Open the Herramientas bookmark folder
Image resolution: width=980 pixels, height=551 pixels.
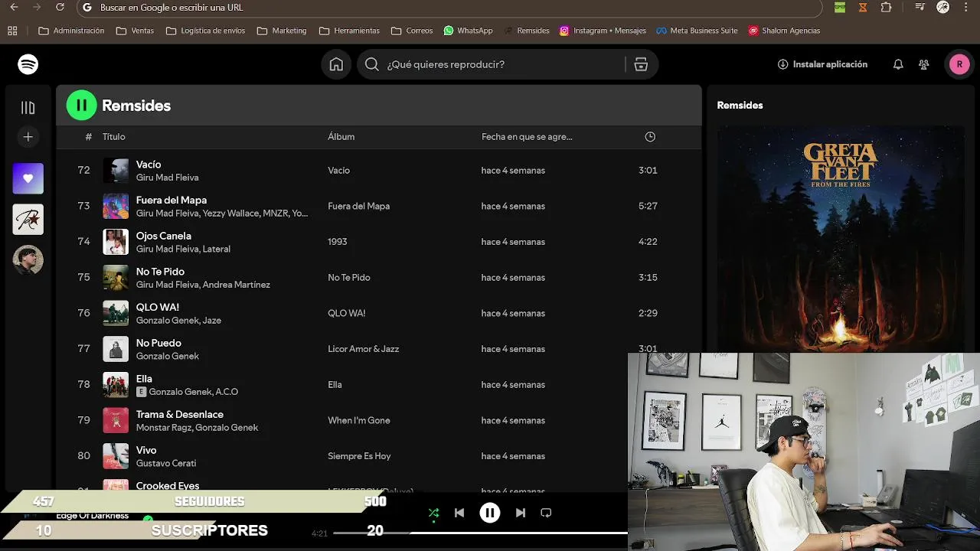pos(349,31)
